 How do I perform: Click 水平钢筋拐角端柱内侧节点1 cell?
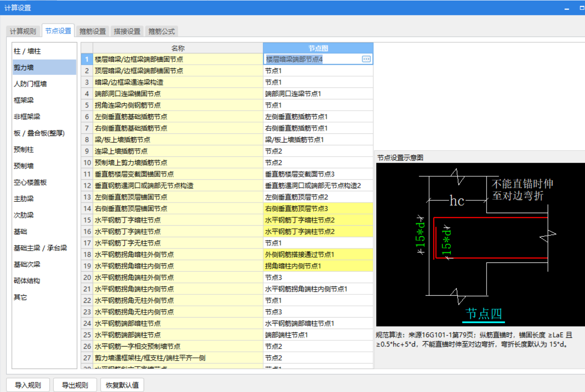point(318,289)
